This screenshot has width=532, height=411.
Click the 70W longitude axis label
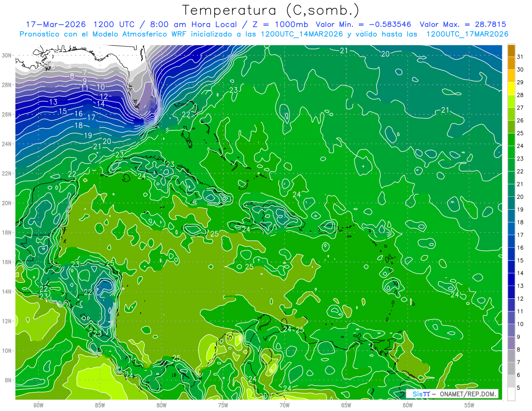tap(285, 405)
